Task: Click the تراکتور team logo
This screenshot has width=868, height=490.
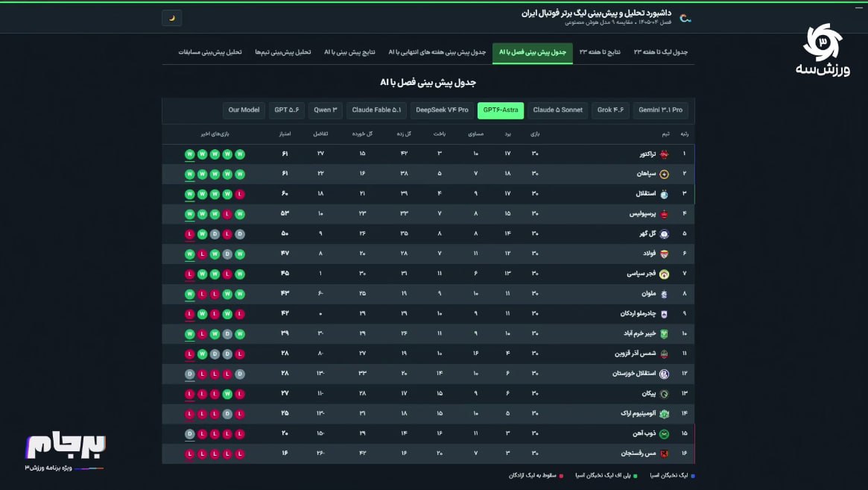Action: click(665, 154)
